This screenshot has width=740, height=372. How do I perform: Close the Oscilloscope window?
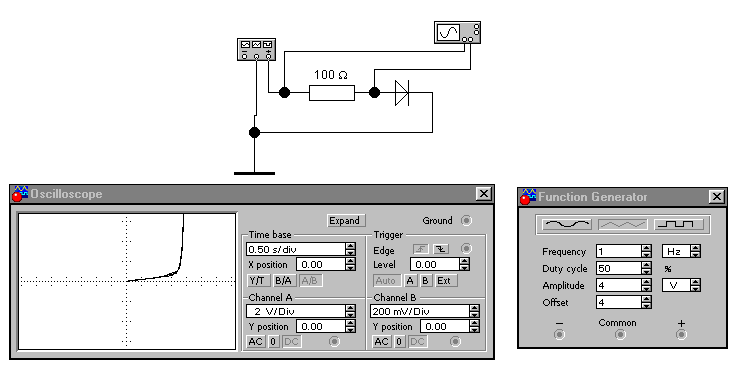tap(484, 194)
